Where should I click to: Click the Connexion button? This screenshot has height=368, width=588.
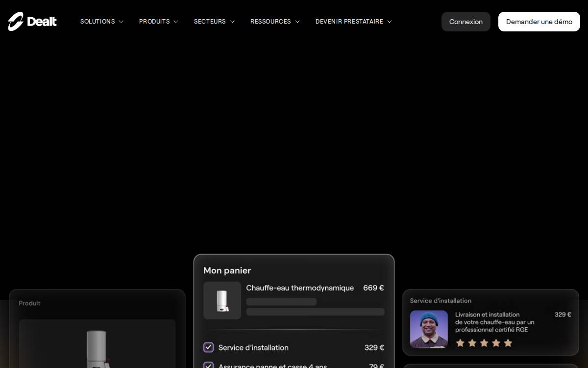466,22
